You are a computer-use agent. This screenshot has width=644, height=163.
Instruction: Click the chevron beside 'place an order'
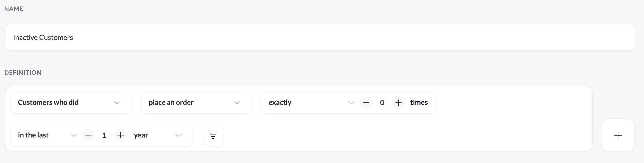(237, 103)
